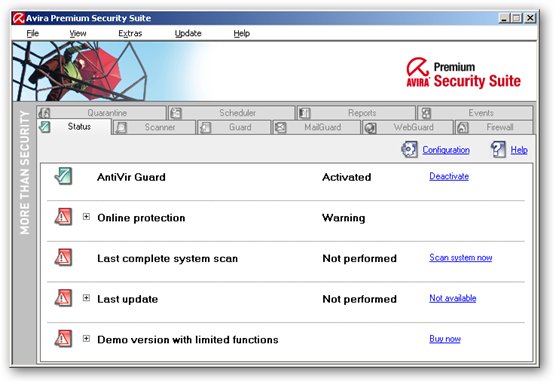
Task: Switch to the Reports tab
Action: click(x=356, y=113)
